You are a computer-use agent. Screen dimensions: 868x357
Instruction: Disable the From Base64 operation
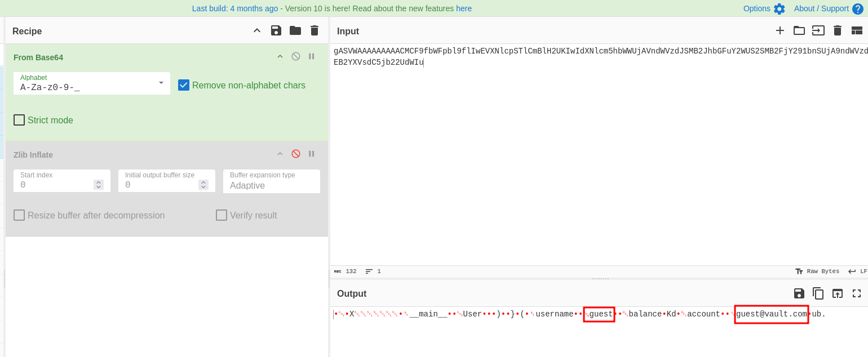point(296,56)
